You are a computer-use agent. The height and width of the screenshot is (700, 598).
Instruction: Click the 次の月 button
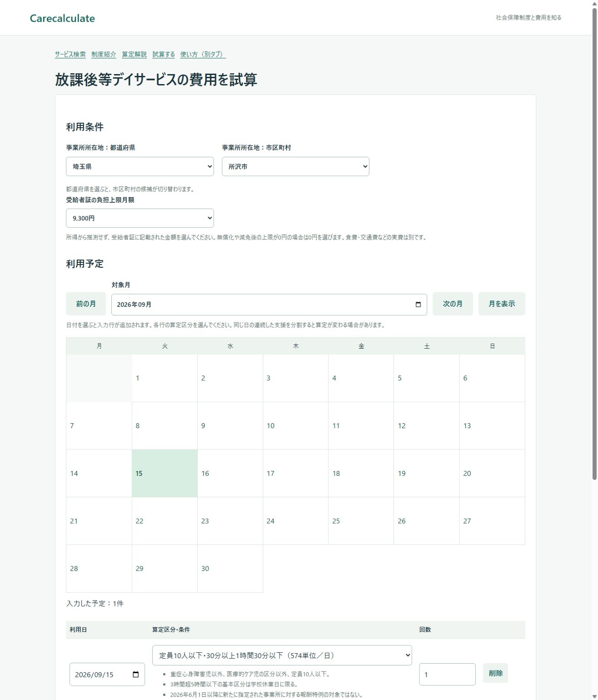(x=453, y=304)
